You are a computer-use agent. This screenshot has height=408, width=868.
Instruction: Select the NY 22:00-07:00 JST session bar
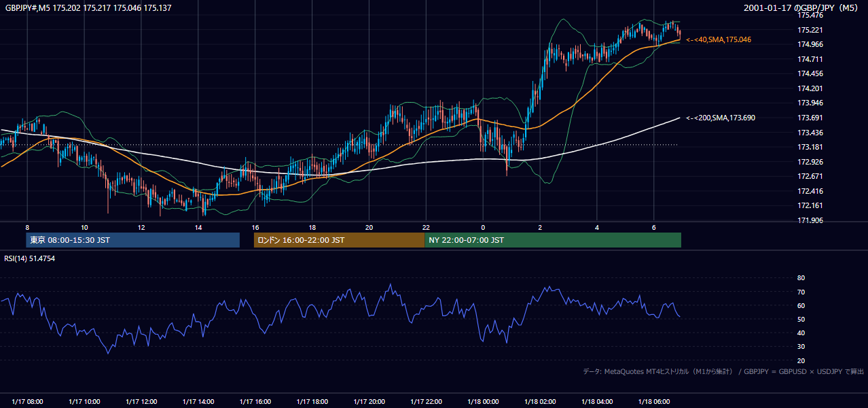point(553,240)
